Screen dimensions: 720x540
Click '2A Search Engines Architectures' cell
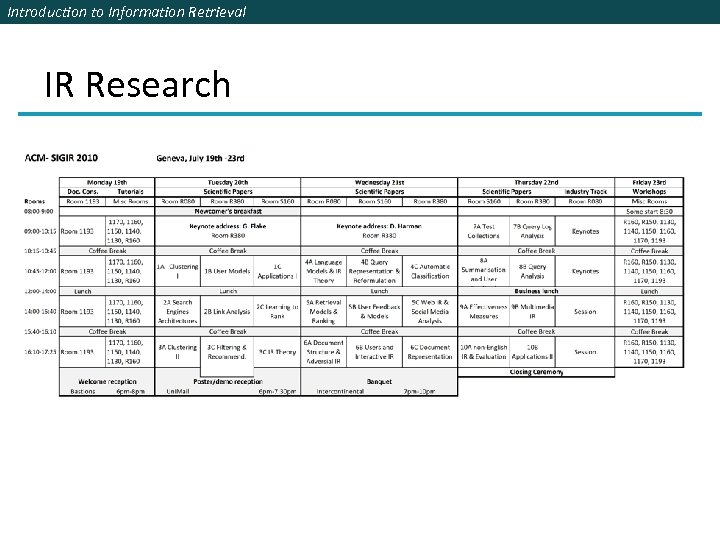tap(177, 311)
